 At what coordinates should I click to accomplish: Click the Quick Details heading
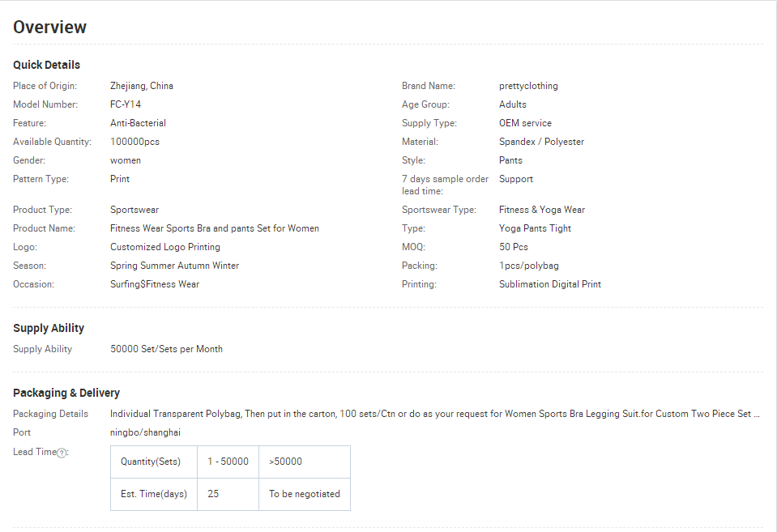tap(46, 65)
